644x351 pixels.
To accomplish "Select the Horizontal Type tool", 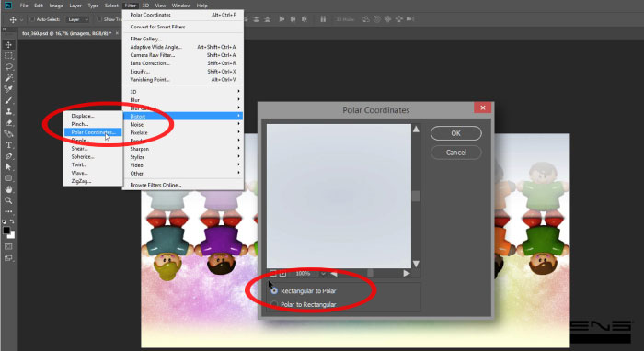I will pos(8,145).
